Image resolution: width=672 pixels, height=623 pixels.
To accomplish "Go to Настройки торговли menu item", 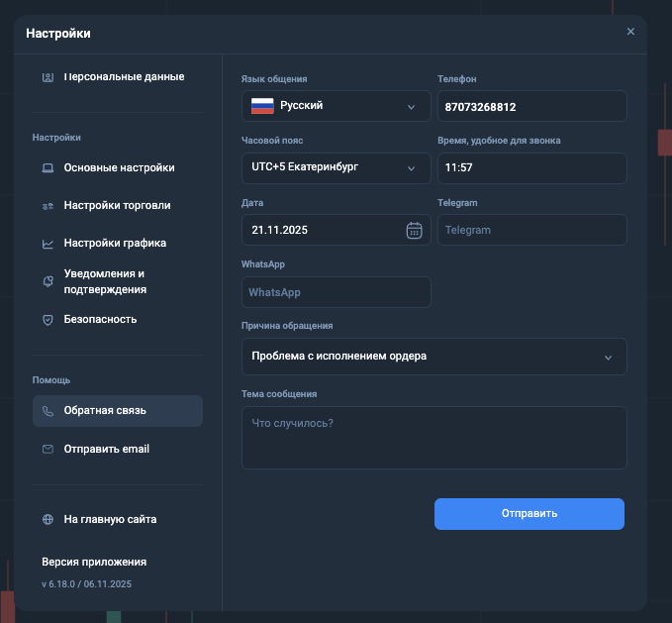I will [x=117, y=206].
